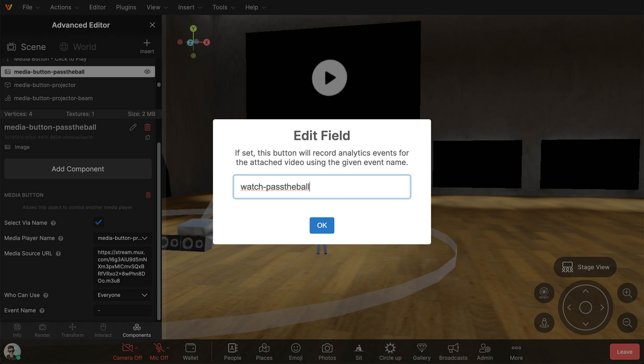Click the red trash icon beside object name
This screenshot has width=644, height=364.
(147, 127)
